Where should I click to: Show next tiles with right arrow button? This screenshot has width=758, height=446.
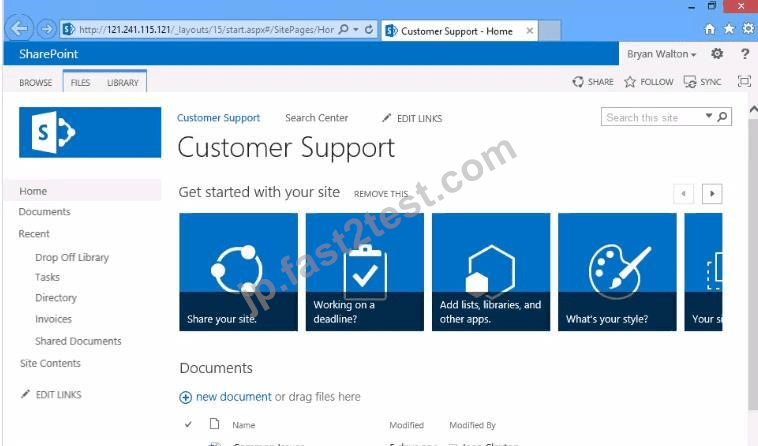click(712, 194)
